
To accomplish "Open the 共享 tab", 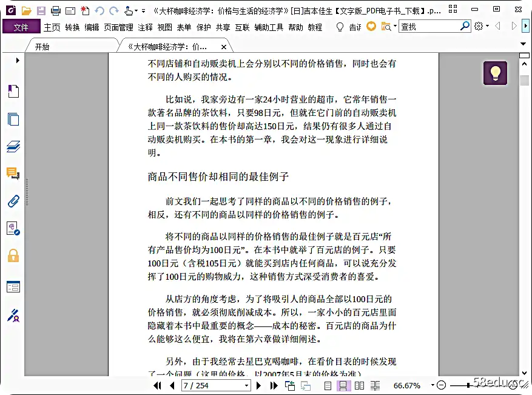I will pos(223,27).
